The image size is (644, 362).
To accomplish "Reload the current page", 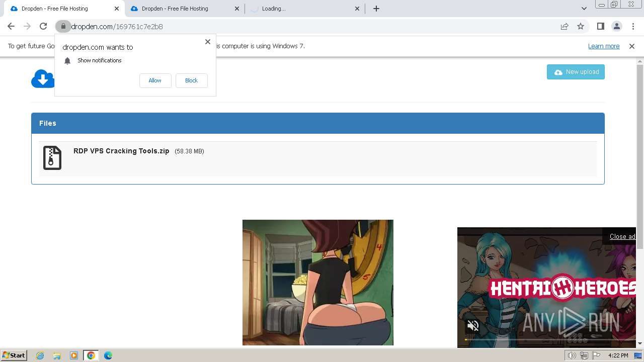I will (x=43, y=26).
